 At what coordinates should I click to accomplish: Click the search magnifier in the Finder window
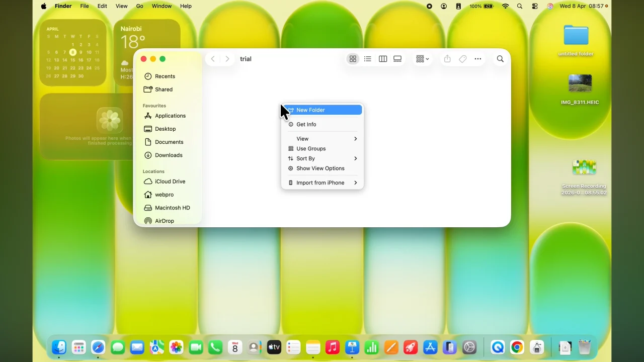click(500, 59)
